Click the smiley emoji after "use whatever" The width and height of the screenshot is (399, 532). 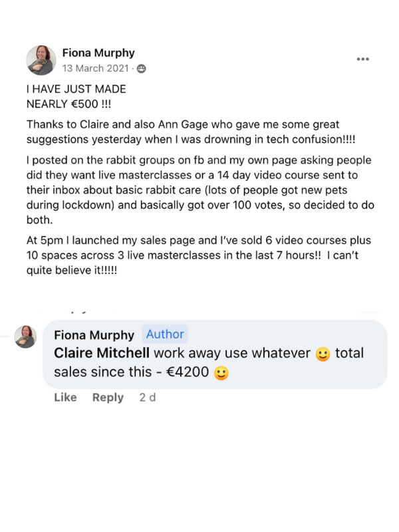[323, 354]
